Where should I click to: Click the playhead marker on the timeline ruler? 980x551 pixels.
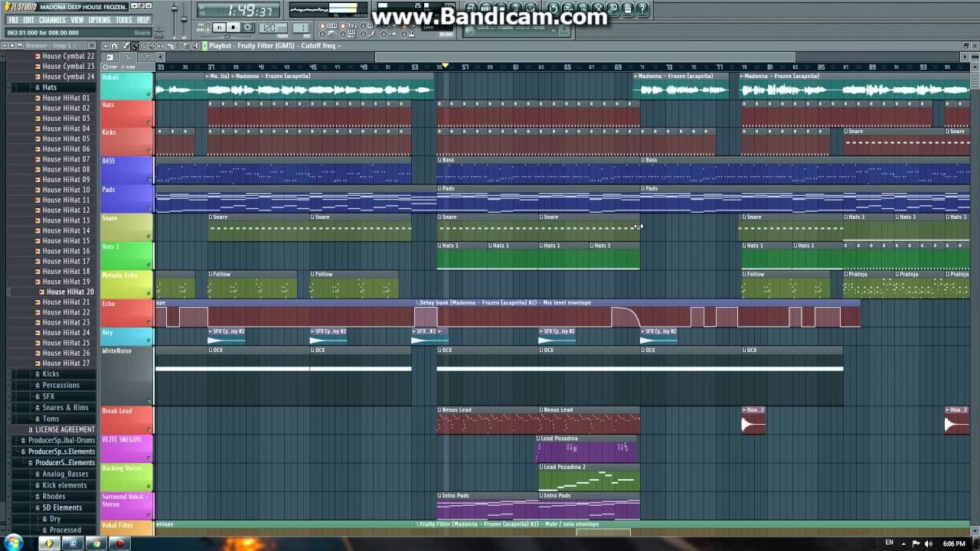446,66
